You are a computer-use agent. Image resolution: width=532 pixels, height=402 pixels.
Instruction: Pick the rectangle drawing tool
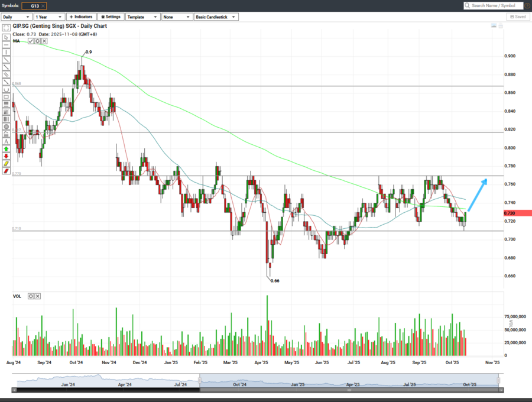point(6,97)
